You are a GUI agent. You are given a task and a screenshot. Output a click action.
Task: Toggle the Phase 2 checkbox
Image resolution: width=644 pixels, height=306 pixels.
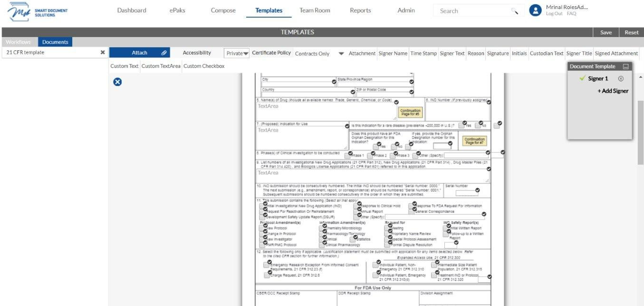pyautogui.click(x=370, y=155)
